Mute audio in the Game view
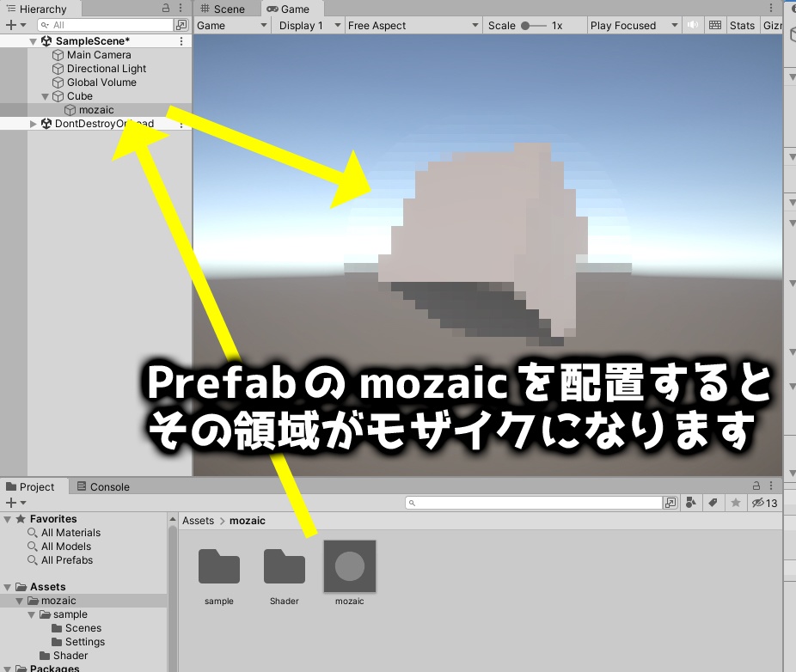796x672 pixels. [x=693, y=25]
